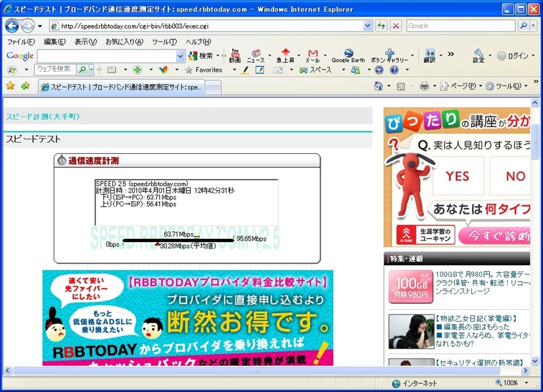This screenshot has width=543, height=392.
Task: Click the Forward navigation arrow
Action: click(28, 26)
